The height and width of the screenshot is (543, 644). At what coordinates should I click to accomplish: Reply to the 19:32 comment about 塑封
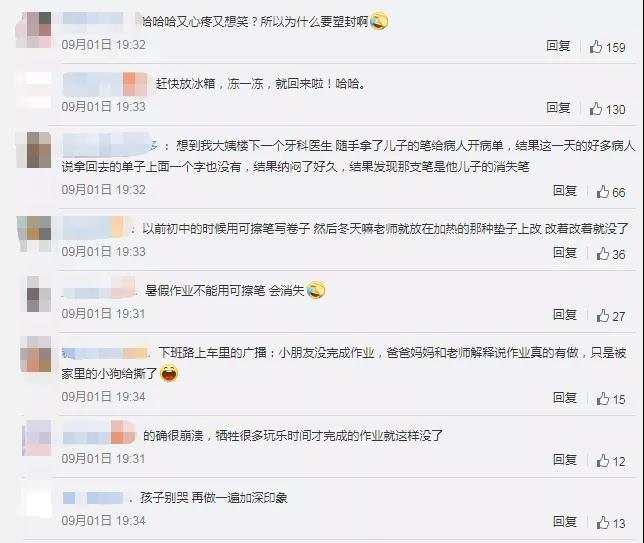click(x=558, y=46)
